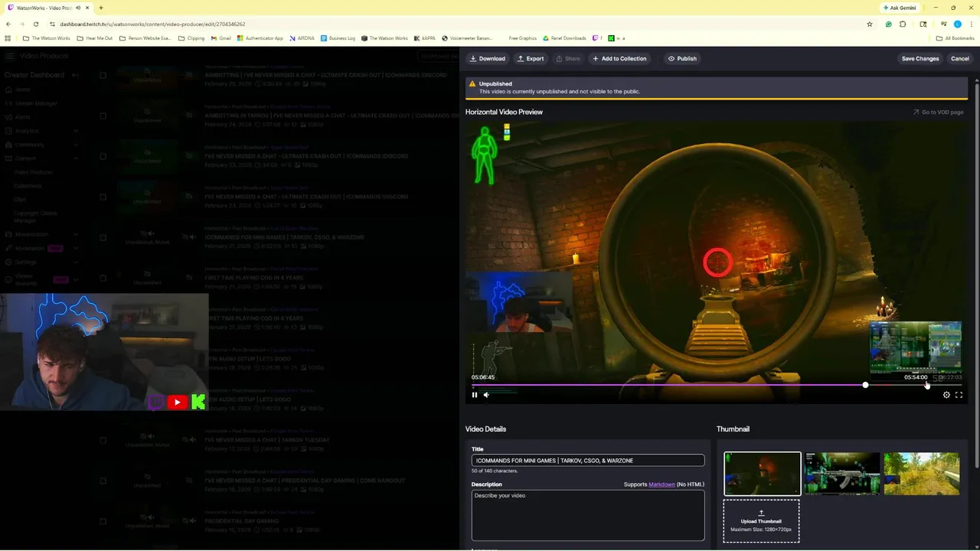Open a new browser tab
Viewport: 980px width, 551px height.
click(101, 8)
